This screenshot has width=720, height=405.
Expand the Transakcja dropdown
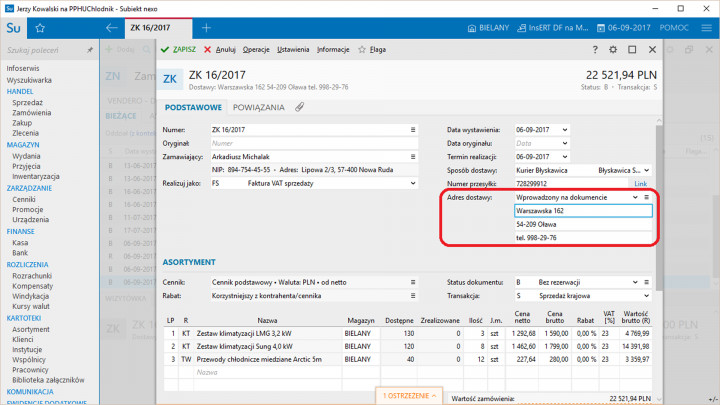(x=635, y=296)
